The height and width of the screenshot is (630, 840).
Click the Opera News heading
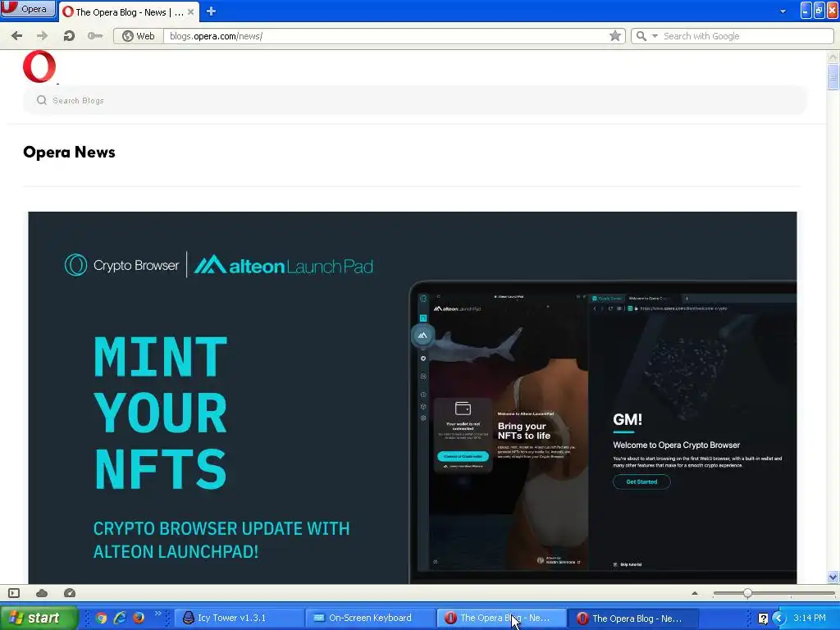[69, 152]
